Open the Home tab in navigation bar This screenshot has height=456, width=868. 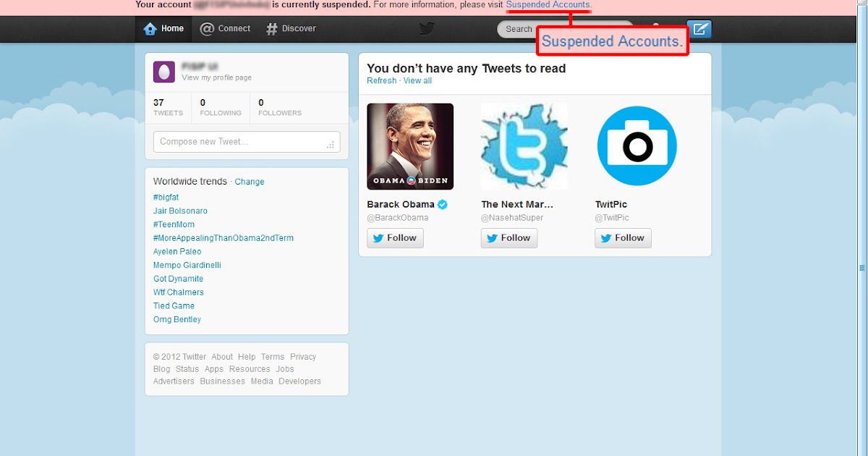tap(163, 29)
